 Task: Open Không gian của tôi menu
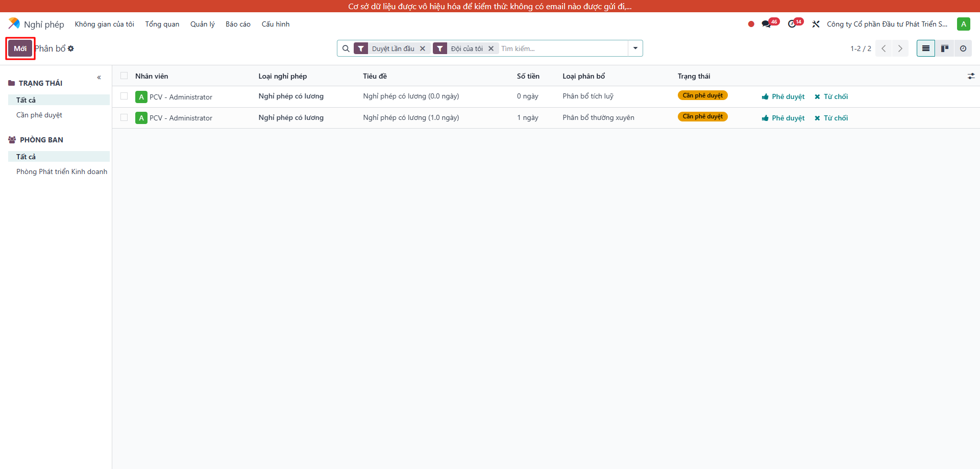click(x=105, y=24)
